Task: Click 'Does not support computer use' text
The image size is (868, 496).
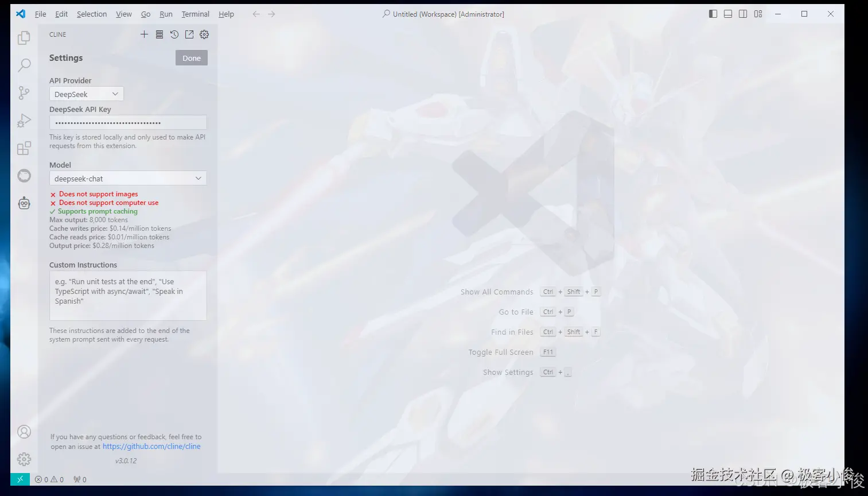Action: tap(108, 203)
